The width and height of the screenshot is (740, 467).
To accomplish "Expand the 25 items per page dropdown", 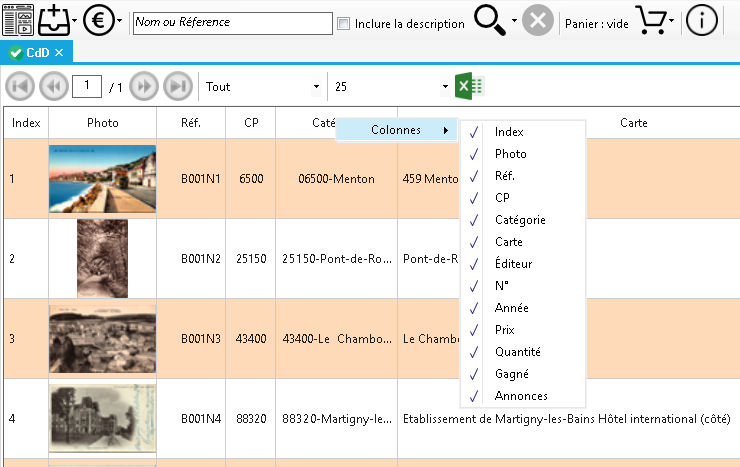I will (x=390, y=87).
